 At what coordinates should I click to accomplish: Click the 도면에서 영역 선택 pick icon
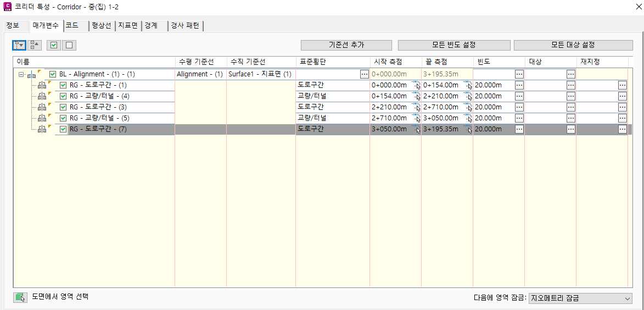(20, 297)
